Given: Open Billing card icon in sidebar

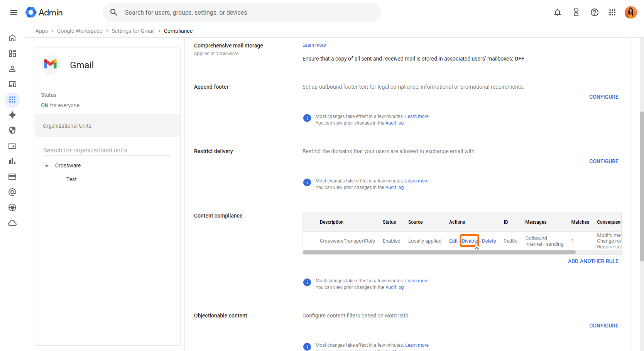Looking at the screenshot, I should 12,177.
